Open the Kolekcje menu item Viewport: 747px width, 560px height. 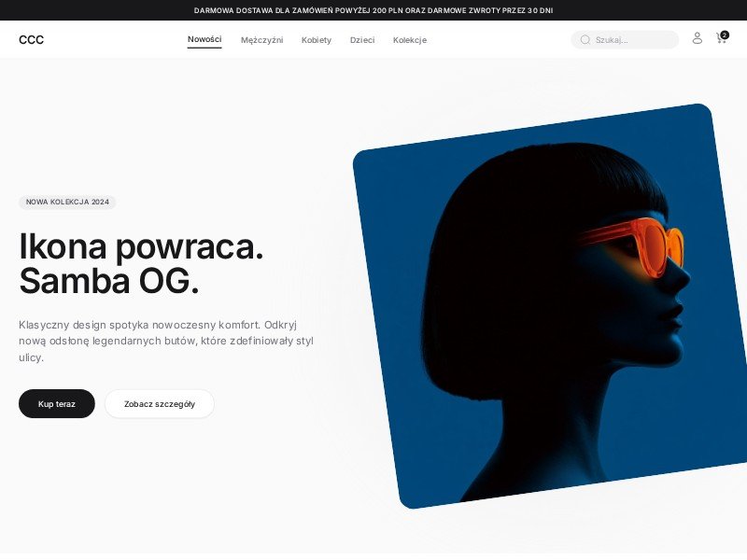pyautogui.click(x=410, y=40)
